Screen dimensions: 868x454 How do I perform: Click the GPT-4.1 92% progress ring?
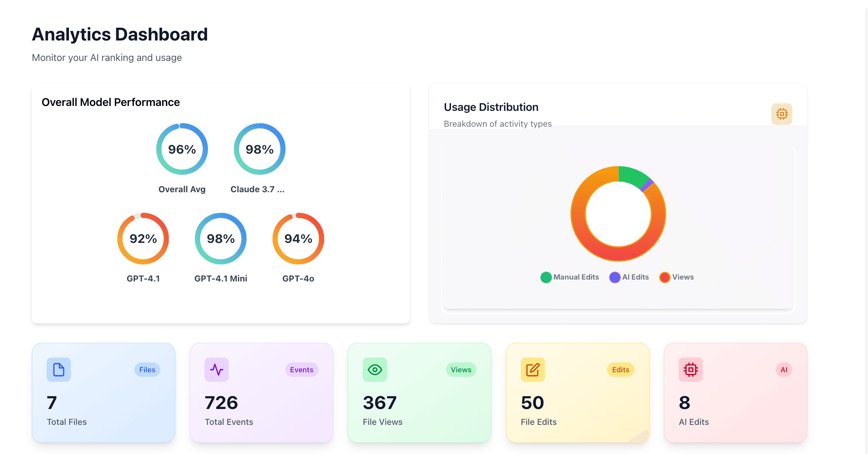(x=143, y=239)
